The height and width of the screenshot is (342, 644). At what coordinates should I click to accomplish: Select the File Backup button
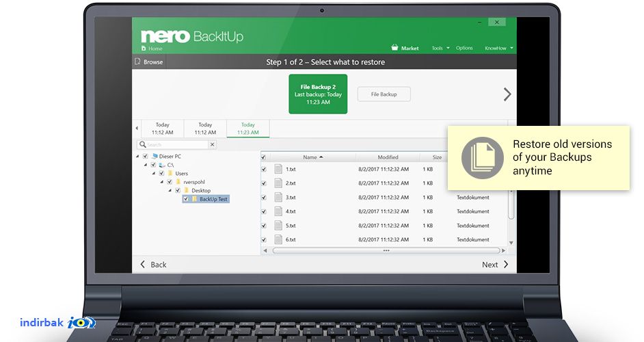coord(384,94)
